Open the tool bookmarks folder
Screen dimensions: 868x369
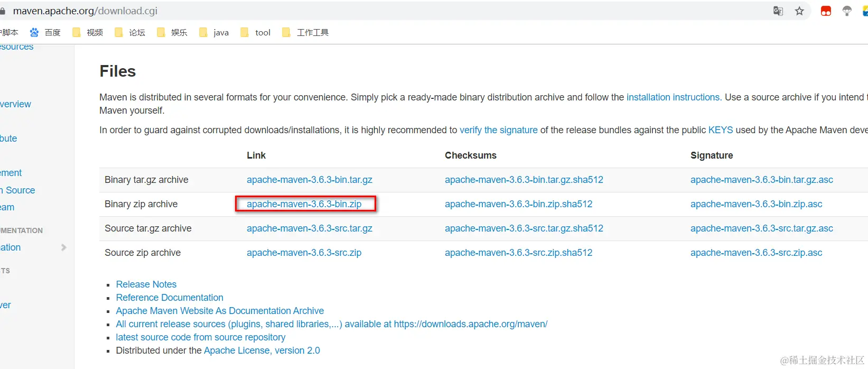(256, 33)
